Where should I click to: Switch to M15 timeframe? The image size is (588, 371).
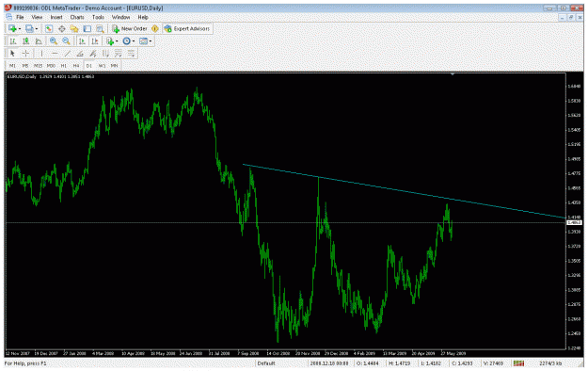pyautogui.click(x=38, y=66)
